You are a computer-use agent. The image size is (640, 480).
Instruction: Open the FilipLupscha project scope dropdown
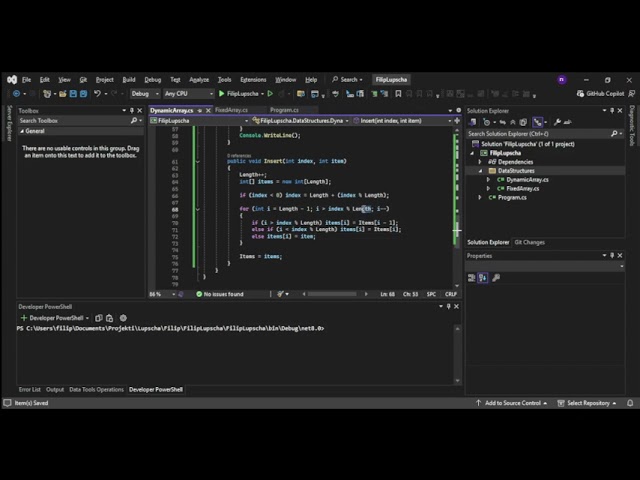click(x=199, y=121)
